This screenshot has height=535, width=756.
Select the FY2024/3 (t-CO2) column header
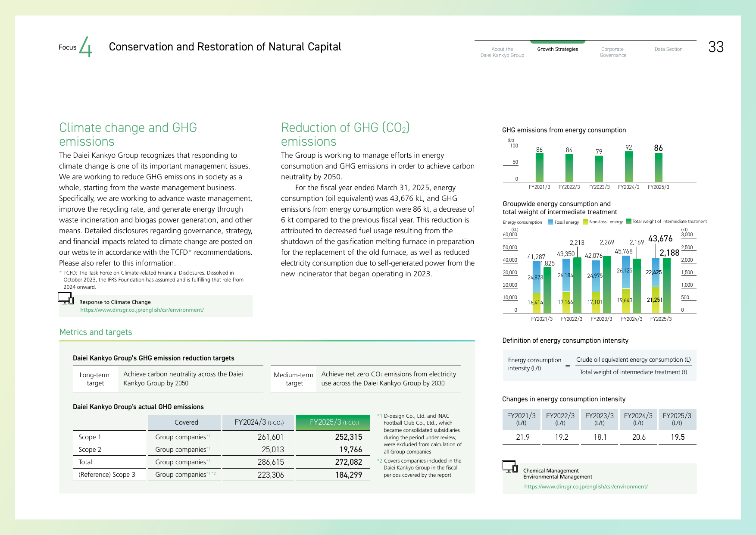259,422
